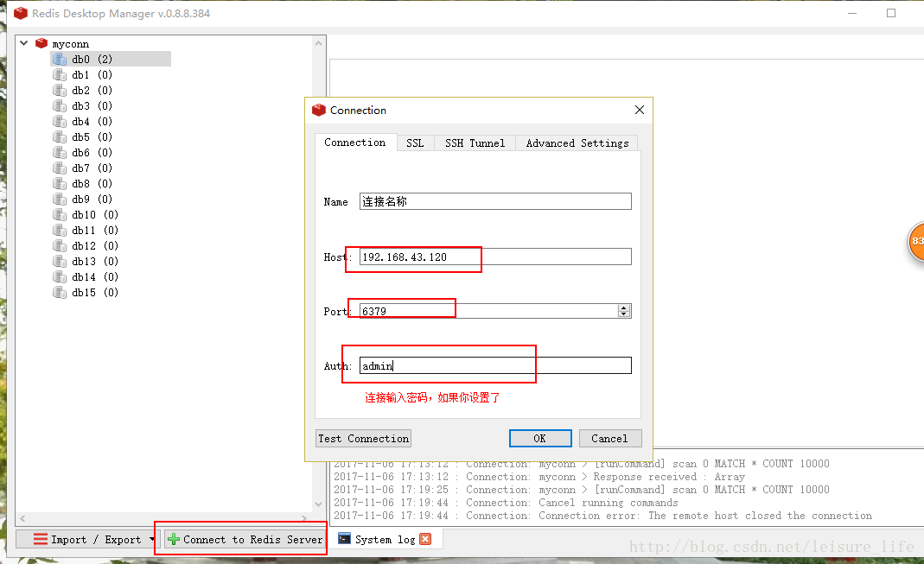Select the db8 database icon
Viewport: 924px width, 564px height.
coord(60,184)
